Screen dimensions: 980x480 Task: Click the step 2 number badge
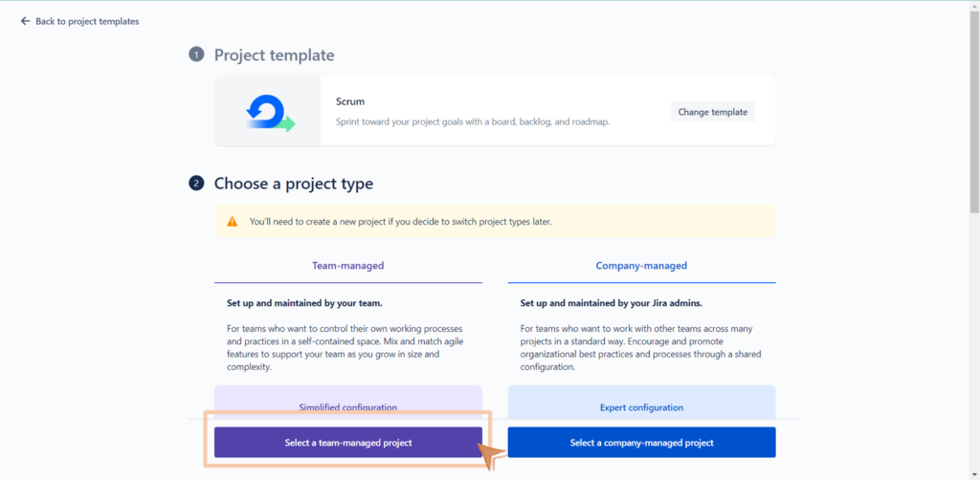[x=196, y=184]
